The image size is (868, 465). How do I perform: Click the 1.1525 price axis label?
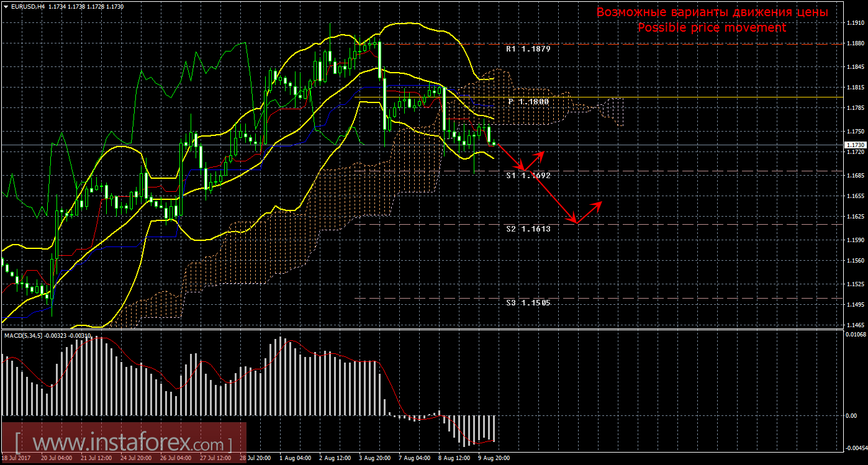[x=856, y=284]
